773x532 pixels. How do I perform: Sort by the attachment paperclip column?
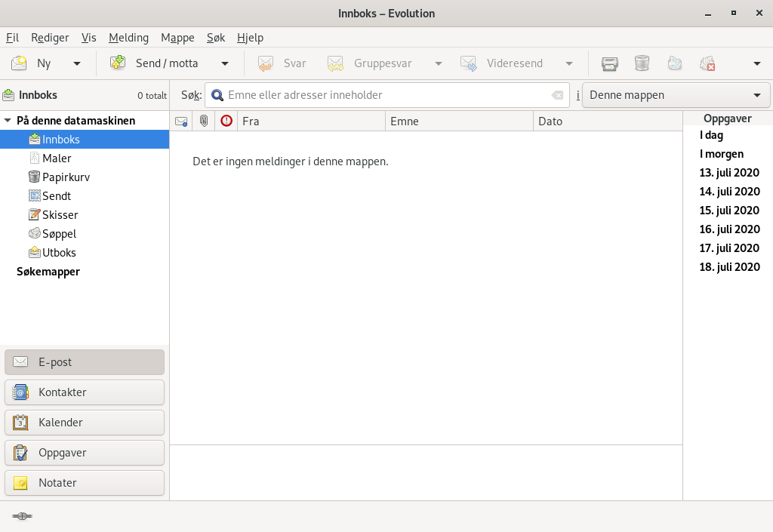tap(203, 121)
